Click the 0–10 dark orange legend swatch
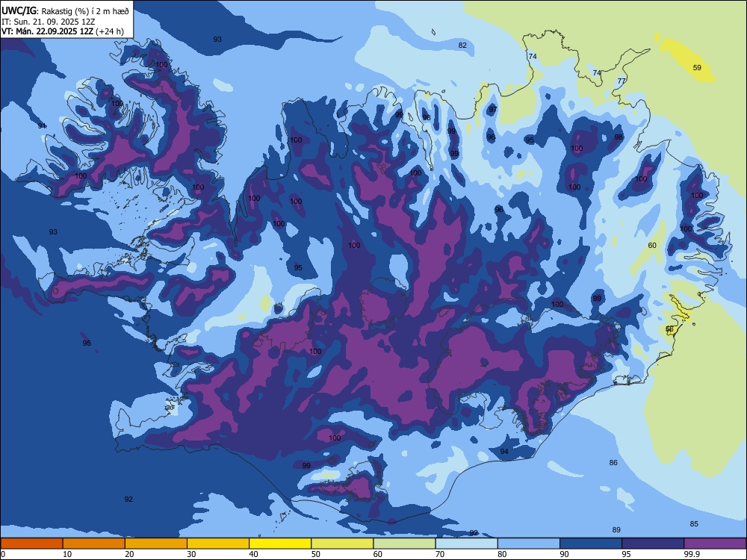Viewport: 747px width, 560px height. click(31, 544)
